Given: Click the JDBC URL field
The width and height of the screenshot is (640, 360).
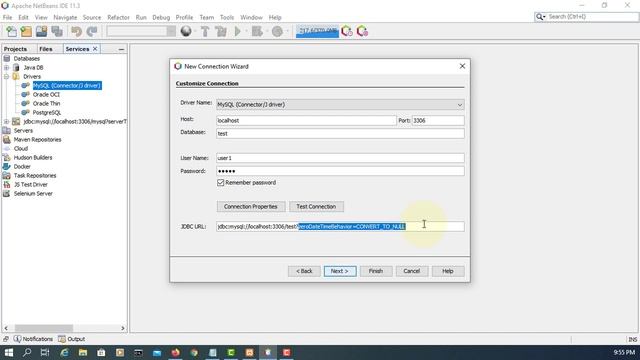Looking at the screenshot, I should 340,227.
